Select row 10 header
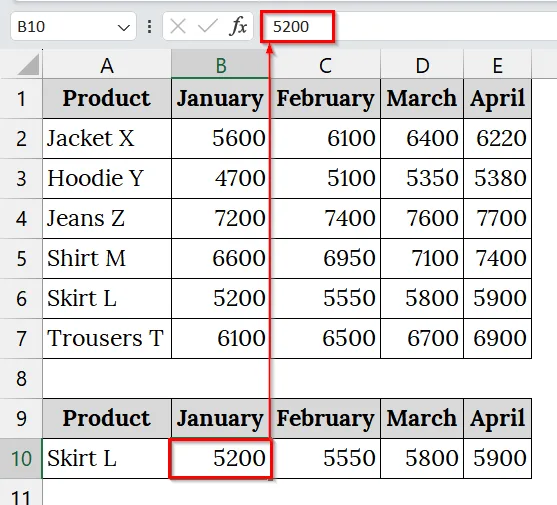Screen dimensions: 557x505 pyautogui.click(x=21, y=458)
